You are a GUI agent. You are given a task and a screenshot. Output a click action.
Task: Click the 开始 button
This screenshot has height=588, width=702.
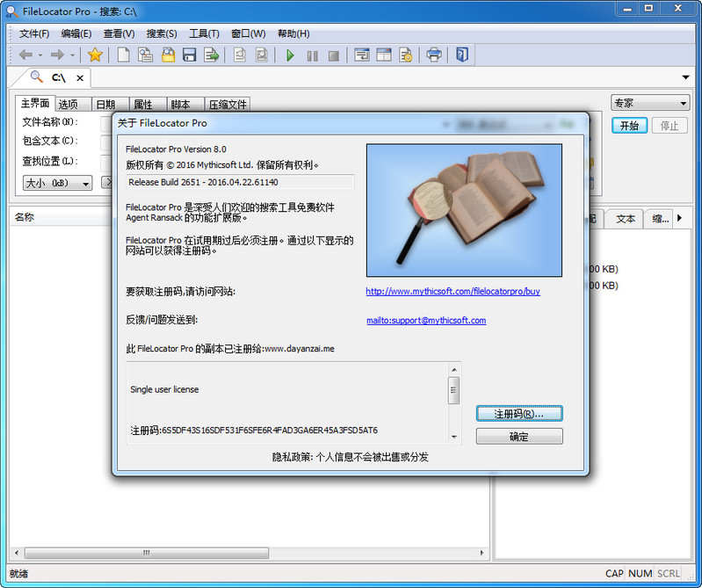[x=629, y=126]
